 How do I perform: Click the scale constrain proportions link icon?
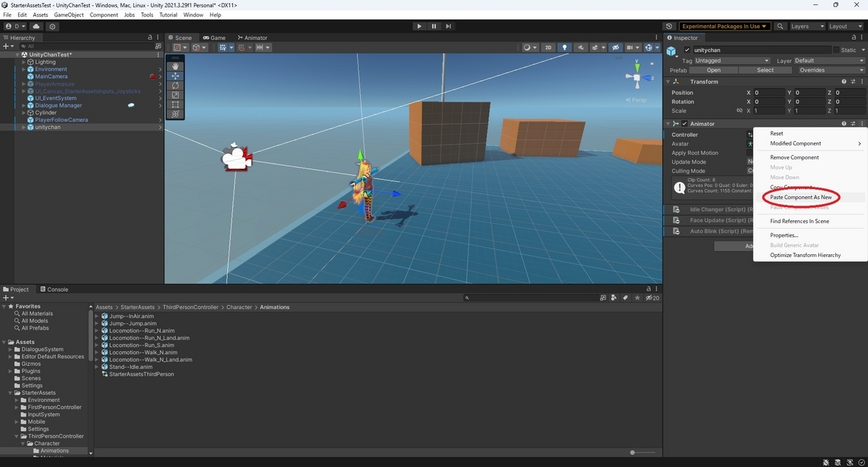tap(739, 111)
